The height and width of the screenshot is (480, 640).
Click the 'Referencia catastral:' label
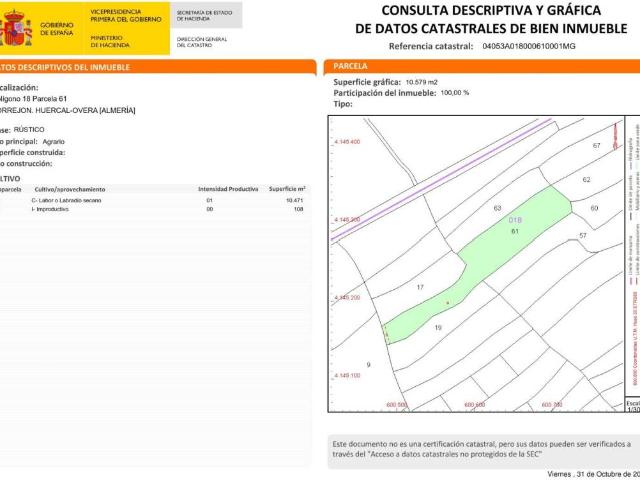(x=431, y=46)
